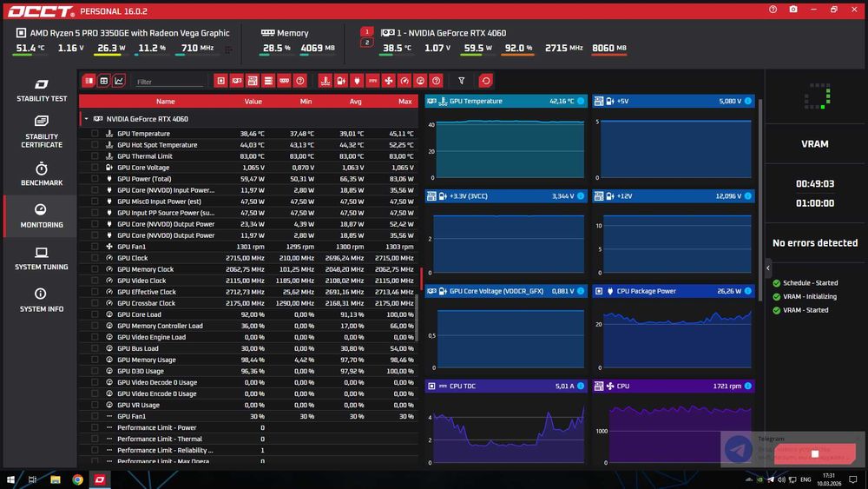Click info dot on +12V graph
This screenshot has width=868, height=489.
748,196
